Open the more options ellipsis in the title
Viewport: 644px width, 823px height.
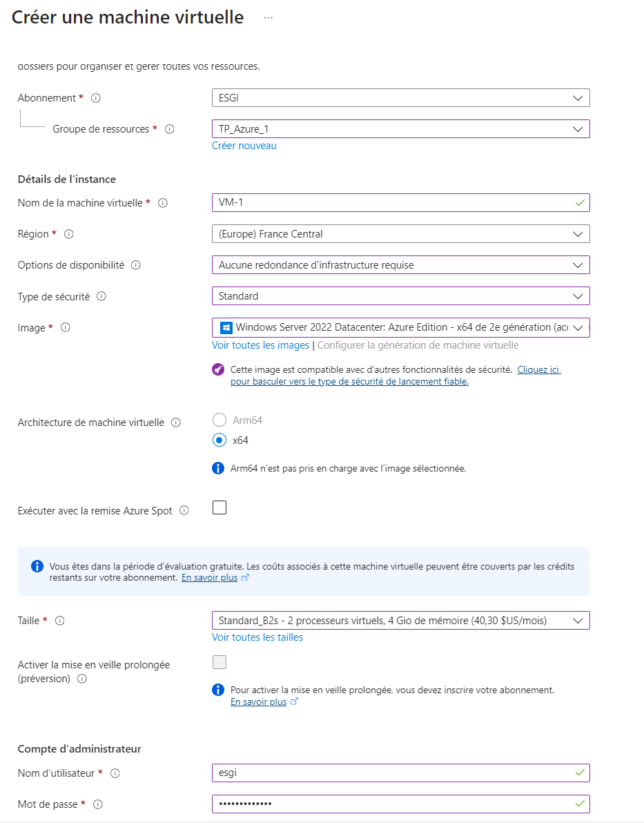(x=269, y=18)
